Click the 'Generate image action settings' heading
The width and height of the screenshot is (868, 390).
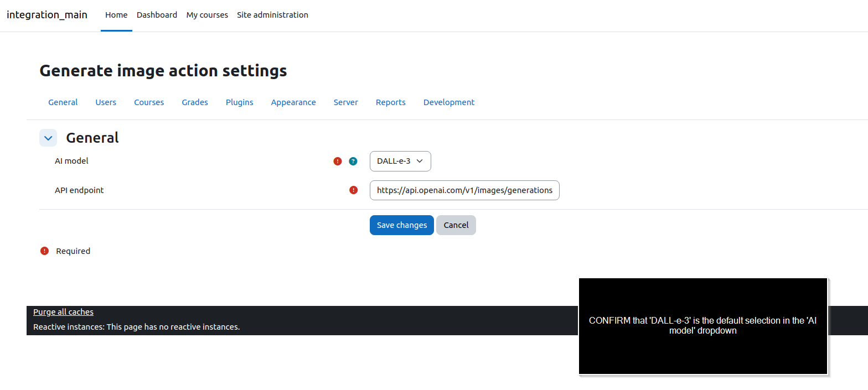163,71
